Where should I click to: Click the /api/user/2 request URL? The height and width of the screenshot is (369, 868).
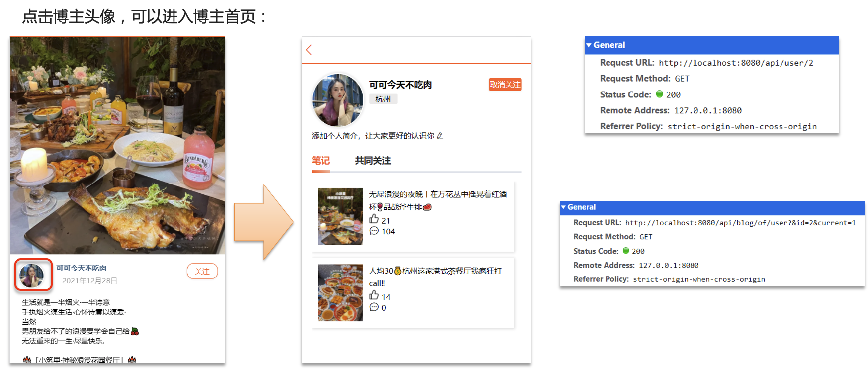[736, 63]
